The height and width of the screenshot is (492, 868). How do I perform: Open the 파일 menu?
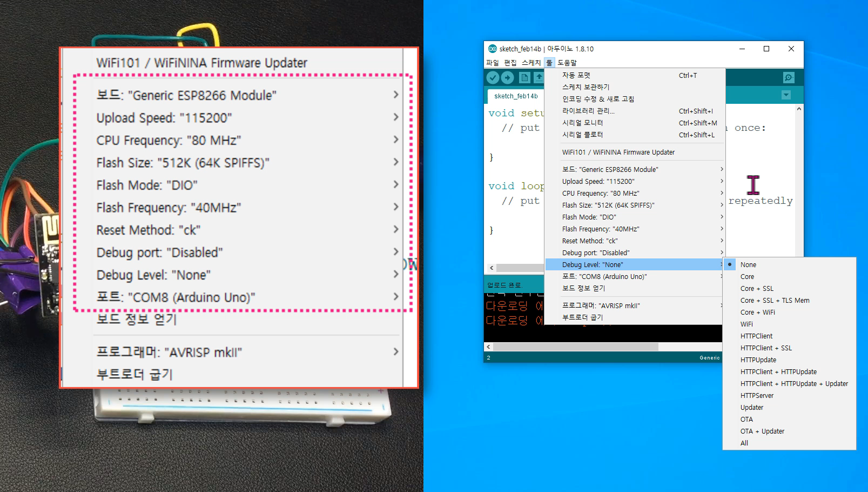coord(493,63)
